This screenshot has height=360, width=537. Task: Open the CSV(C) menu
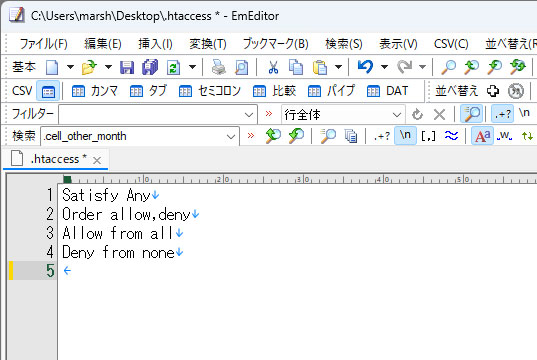[x=451, y=44]
